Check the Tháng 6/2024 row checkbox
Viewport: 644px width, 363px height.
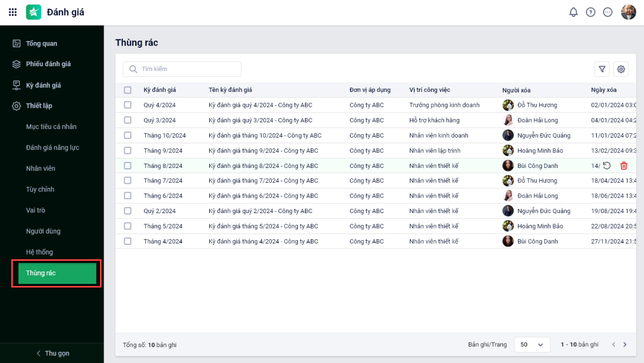tap(128, 196)
